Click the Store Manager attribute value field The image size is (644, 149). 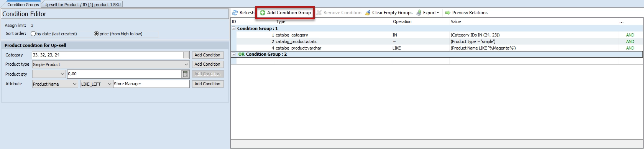[151, 84]
